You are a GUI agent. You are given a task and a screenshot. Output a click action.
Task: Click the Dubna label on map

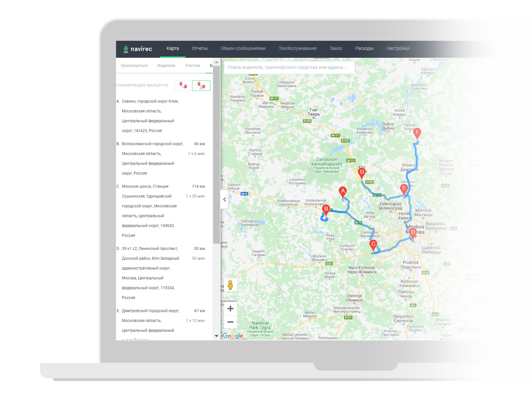tap(388, 126)
